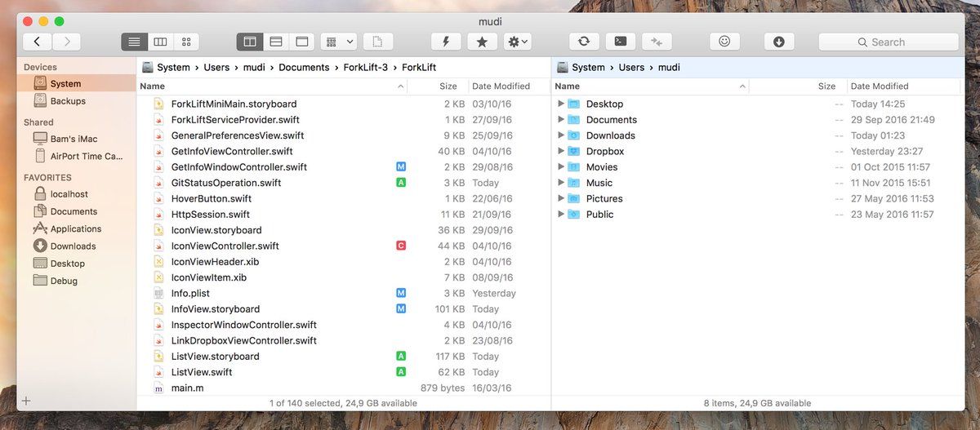Open terminal from the toolbar icon

(x=621, y=42)
